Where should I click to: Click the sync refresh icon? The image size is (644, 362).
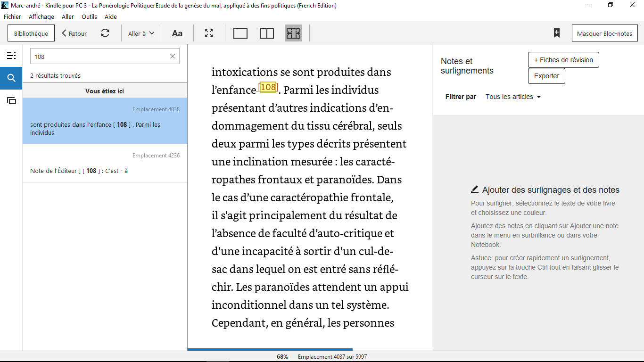pos(105,33)
